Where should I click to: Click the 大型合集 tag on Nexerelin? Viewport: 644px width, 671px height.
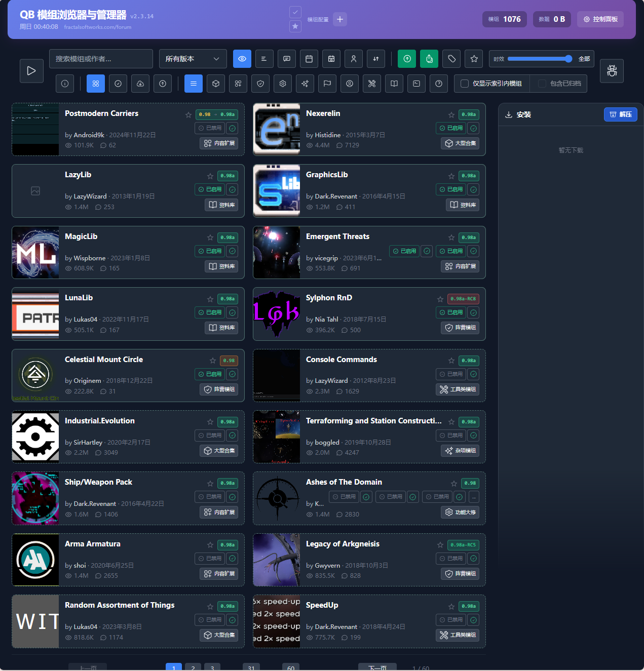[461, 143]
